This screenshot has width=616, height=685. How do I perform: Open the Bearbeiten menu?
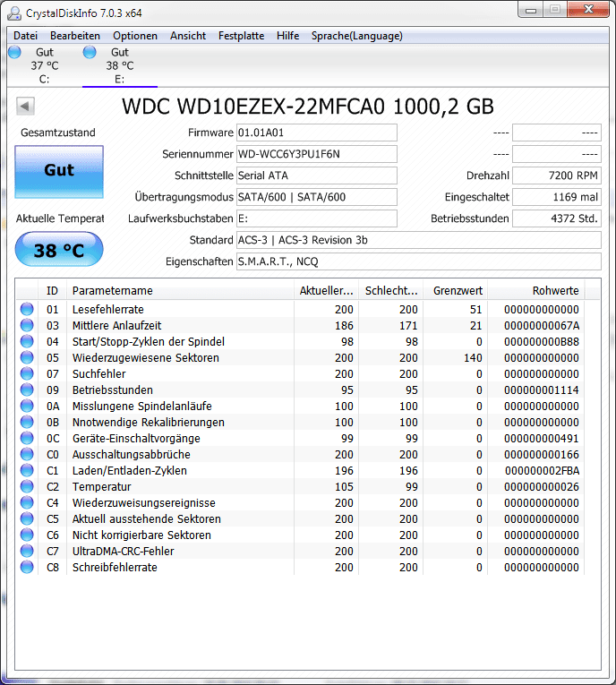pos(75,36)
